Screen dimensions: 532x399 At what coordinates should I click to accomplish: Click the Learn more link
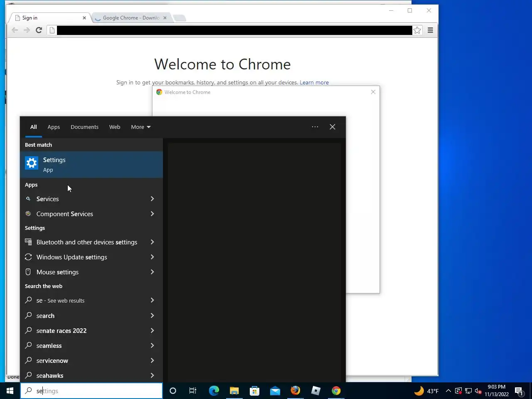[314, 82]
